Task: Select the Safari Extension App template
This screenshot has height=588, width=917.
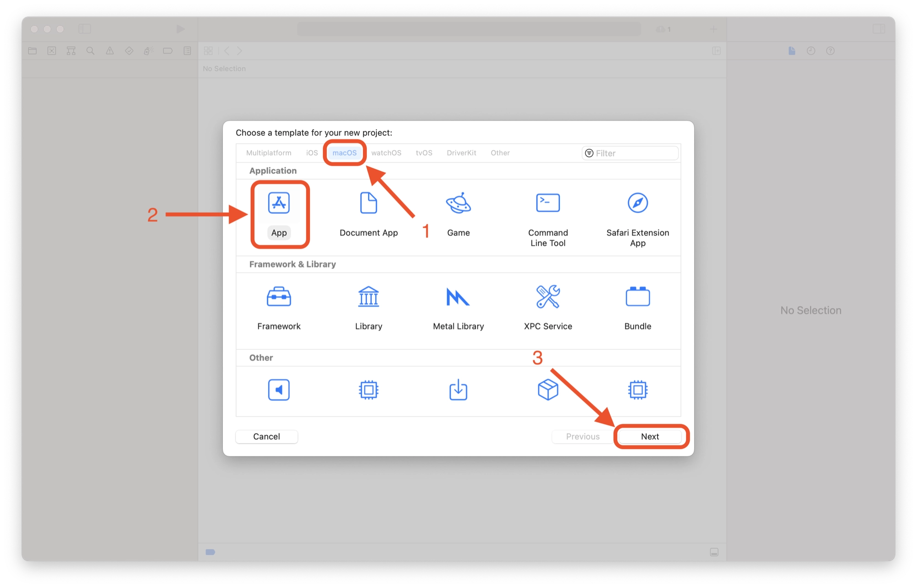Action: (638, 220)
